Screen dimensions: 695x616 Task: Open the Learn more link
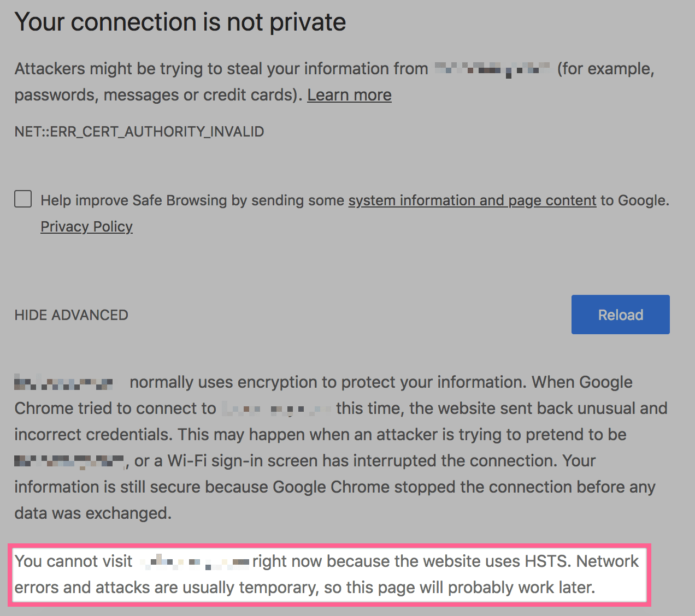coord(349,95)
